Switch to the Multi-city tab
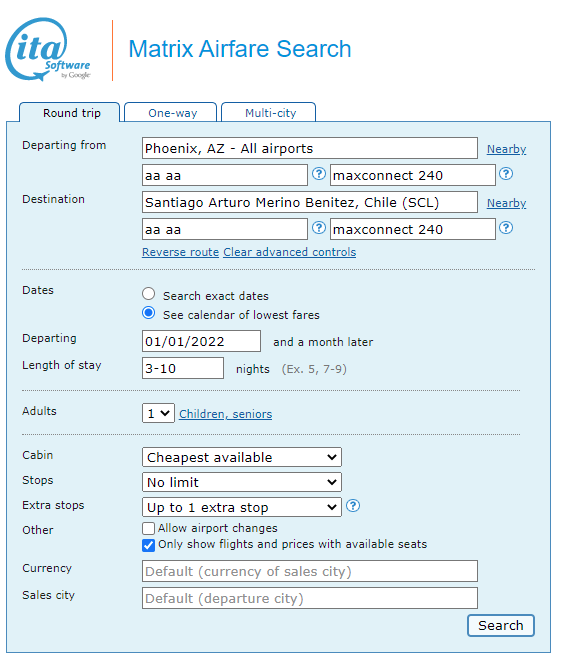Screen dimensions: 571x668 [269, 112]
